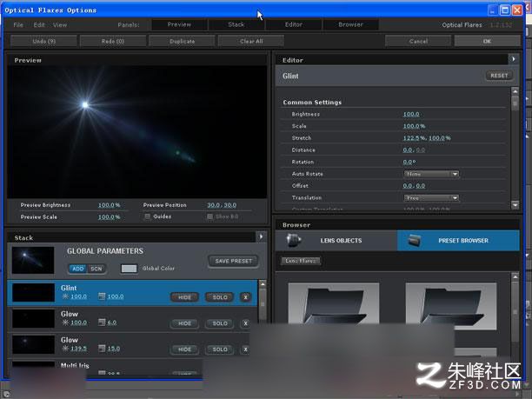Delete the Glint element with X
Viewport: 532px width, 399px height.
(246, 297)
